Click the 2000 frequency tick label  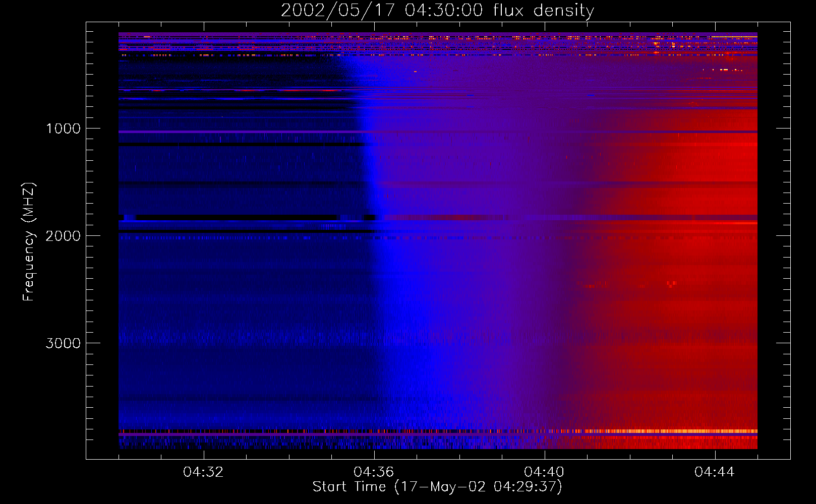(63, 236)
